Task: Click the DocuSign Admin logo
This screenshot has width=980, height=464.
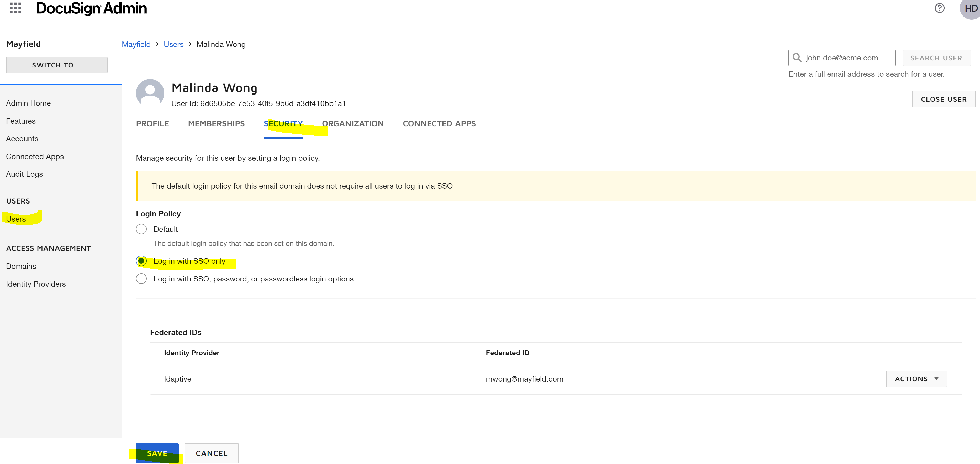Action: pyautogui.click(x=91, y=8)
